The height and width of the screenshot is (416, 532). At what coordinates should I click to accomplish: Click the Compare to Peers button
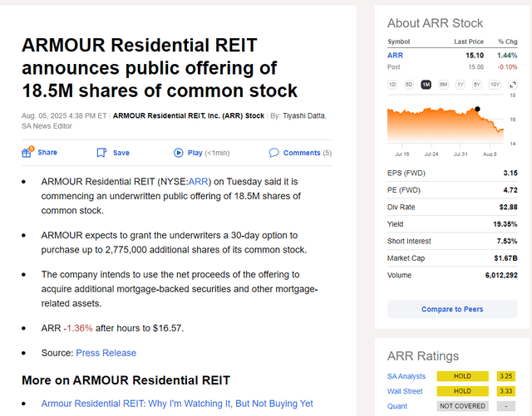pyautogui.click(x=452, y=309)
